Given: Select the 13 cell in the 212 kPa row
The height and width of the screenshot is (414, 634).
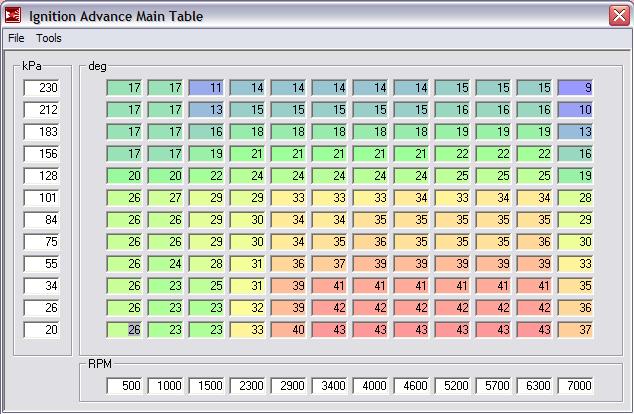Looking at the screenshot, I should 206,110.
